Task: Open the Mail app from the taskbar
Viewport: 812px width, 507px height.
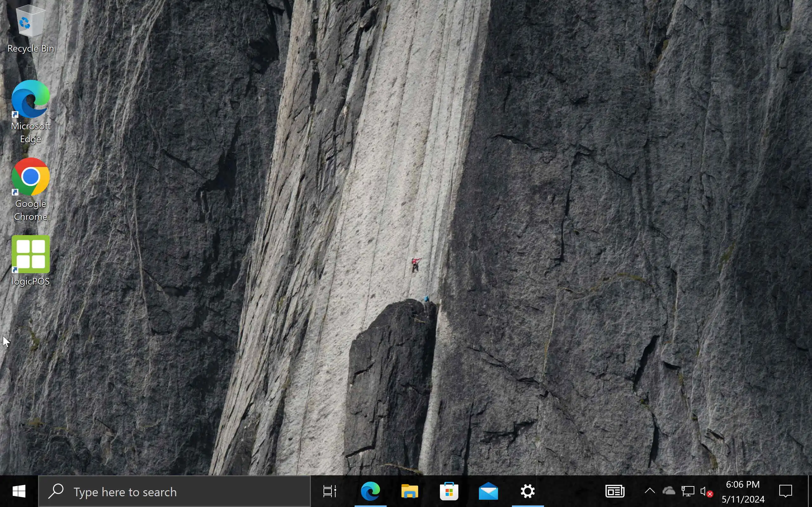Action: pyautogui.click(x=488, y=491)
